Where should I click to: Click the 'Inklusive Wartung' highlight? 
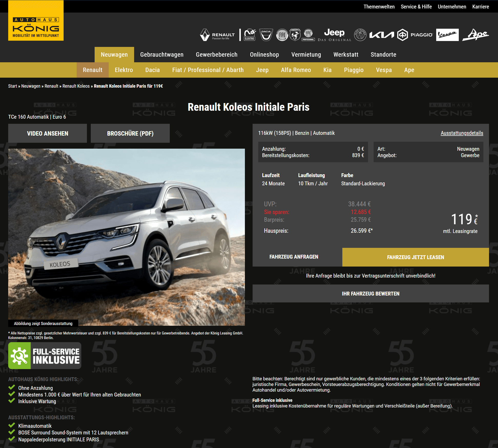pyautogui.click(x=37, y=401)
